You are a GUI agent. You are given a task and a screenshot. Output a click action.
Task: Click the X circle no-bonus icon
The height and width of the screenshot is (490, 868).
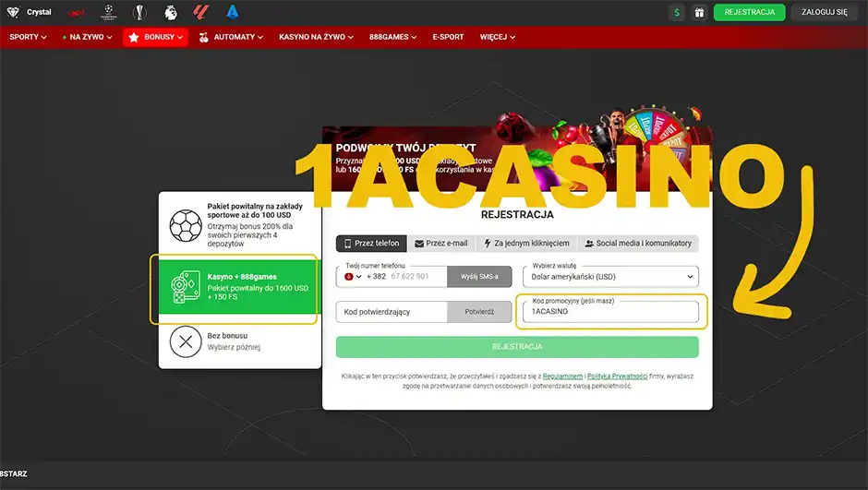coord(186,341)
